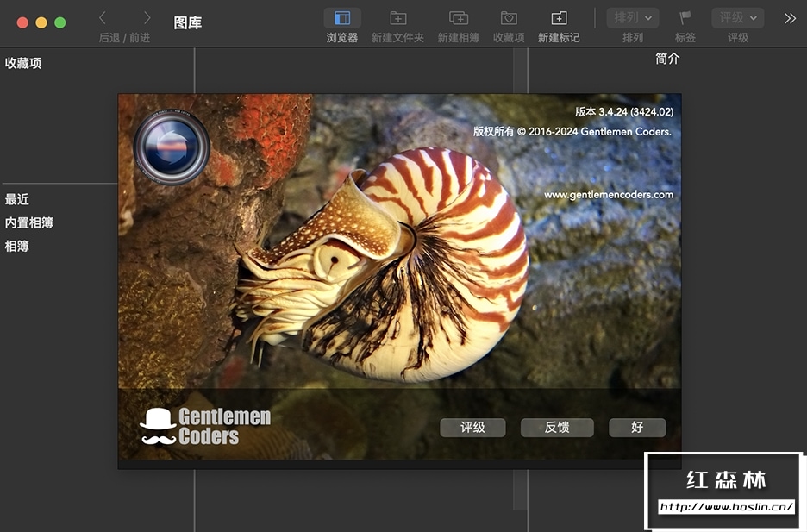Screen dimensions: 807x532
Task: Click the 新建文件夹 new folder icon
Action: (x=397, y=18)
